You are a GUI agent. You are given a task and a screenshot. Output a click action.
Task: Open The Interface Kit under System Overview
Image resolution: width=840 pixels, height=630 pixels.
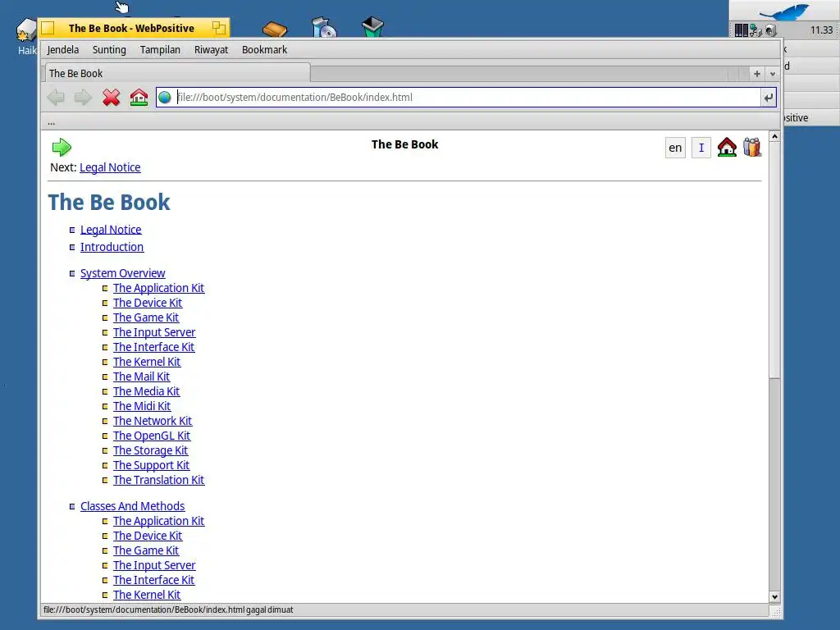click(x=153, y=347)
